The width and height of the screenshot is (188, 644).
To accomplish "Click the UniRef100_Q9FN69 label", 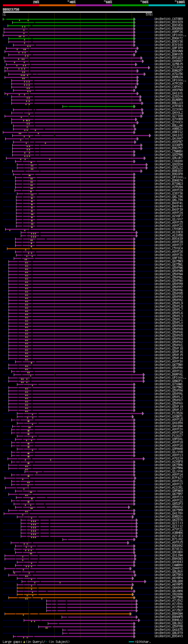I will tap(169, 491).
